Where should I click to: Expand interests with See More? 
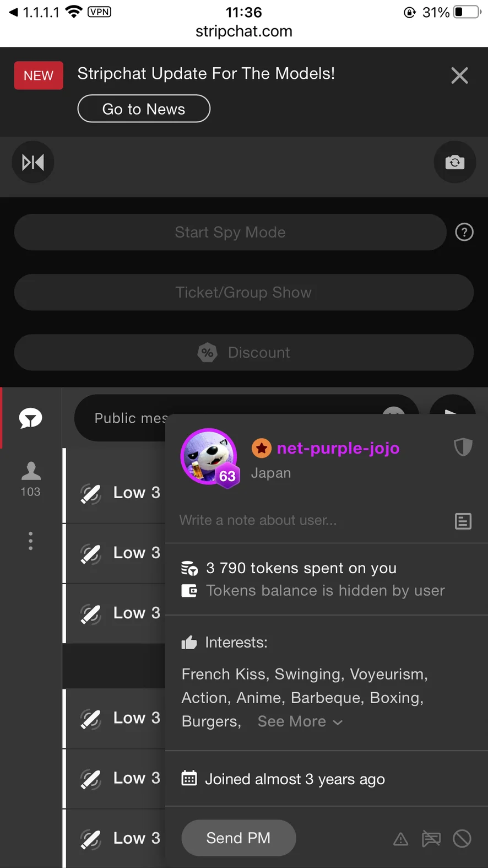[x=300, y=721]
